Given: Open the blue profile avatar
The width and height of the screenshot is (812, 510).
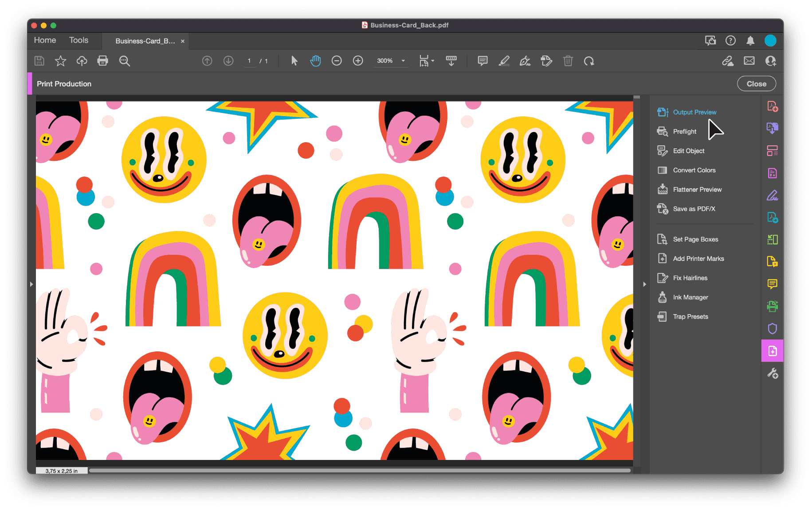Looking at the screenshot, I should click(x=770, y=40).
